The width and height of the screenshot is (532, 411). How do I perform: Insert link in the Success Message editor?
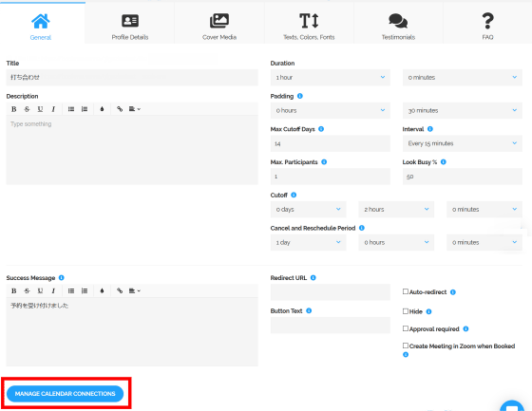(120, 291)
